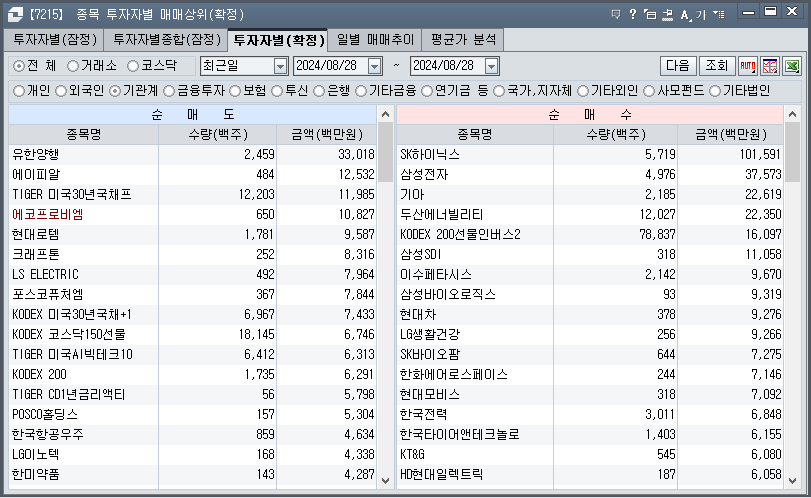Select the 국가,지자체 radio button
811x498 pixels.
click(x=499, y=91)
